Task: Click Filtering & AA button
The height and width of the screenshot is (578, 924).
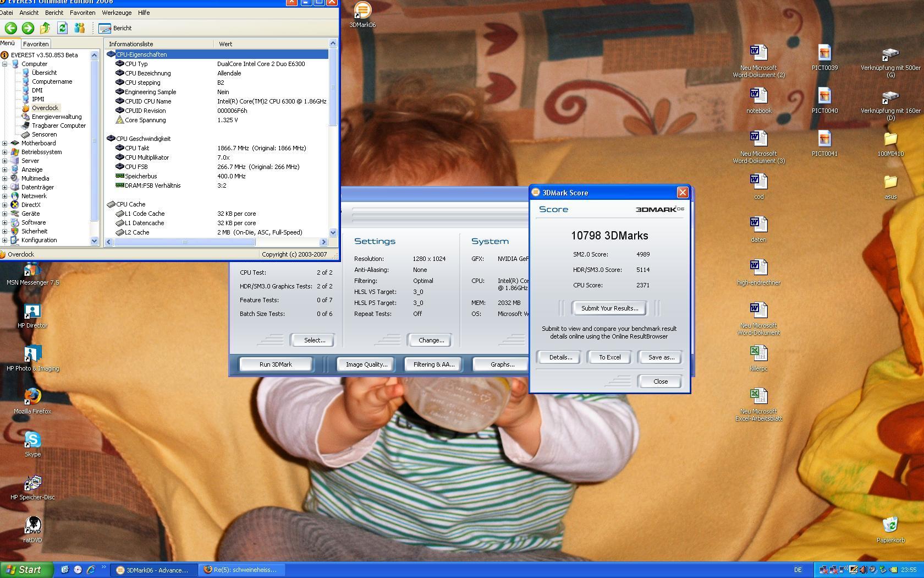Action: pos(433,364)
